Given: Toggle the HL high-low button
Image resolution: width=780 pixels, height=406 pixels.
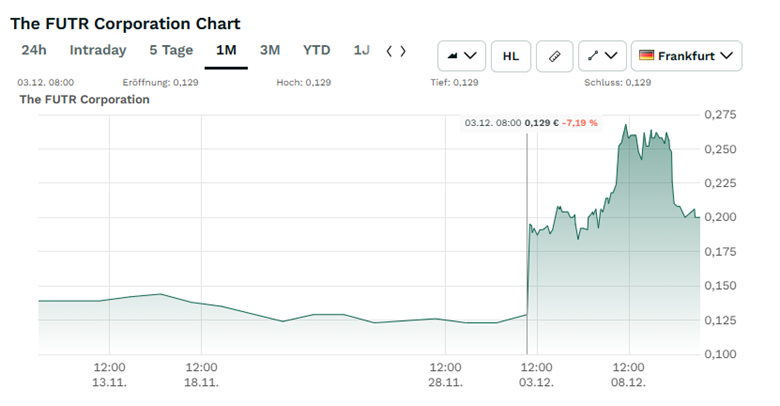Looking at the screenshot, I should (x=511, y=56).
